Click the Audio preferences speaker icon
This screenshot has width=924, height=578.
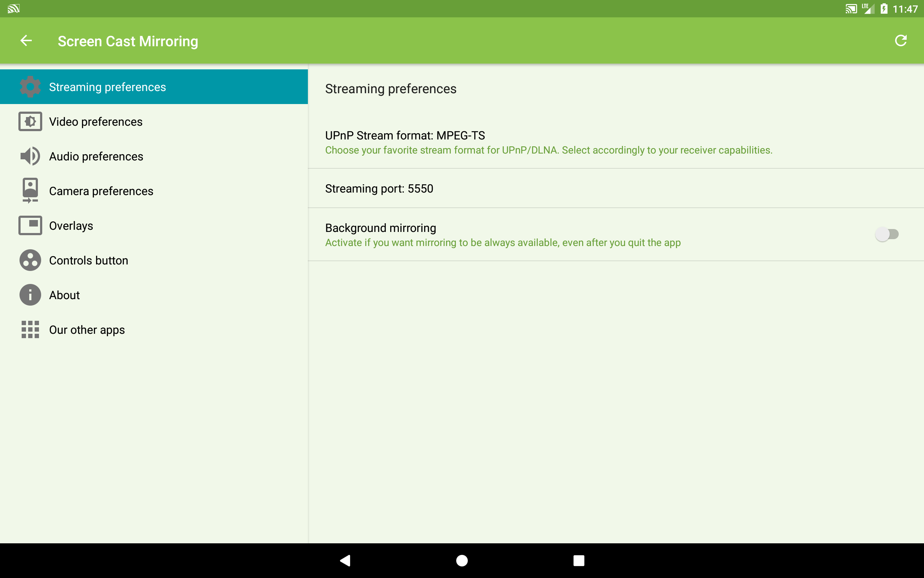30,156
